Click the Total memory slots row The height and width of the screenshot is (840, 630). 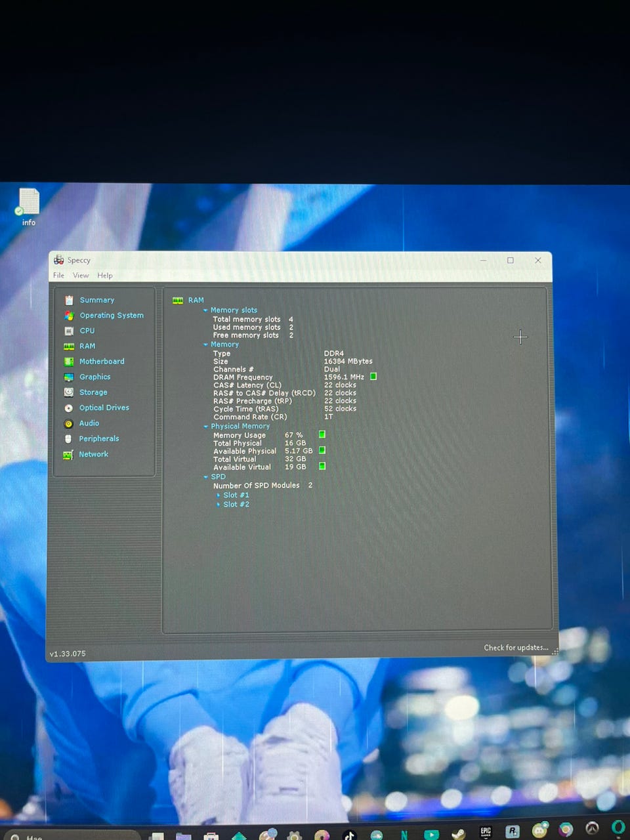coord(253,320)
